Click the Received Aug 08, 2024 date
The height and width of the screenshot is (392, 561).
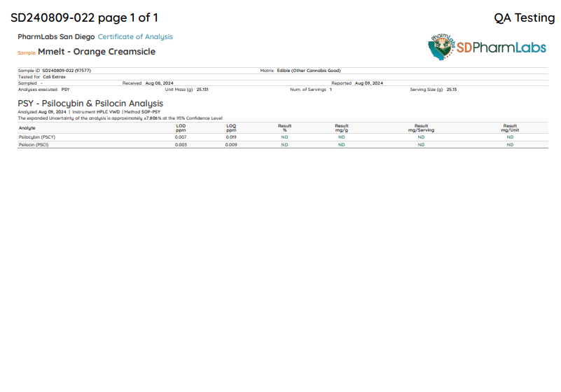159,83
